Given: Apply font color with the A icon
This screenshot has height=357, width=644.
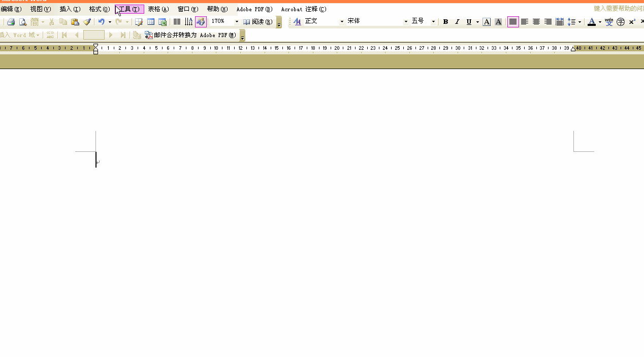Looking at the screenshot, I should click(x=591, y=22).
